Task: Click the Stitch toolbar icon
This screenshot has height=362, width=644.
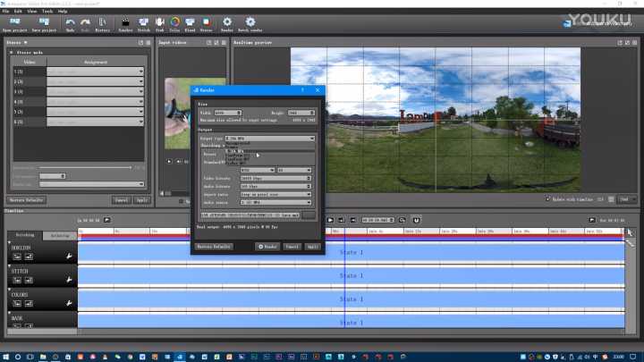Action: pyautogui.click(x=143, y=21)
